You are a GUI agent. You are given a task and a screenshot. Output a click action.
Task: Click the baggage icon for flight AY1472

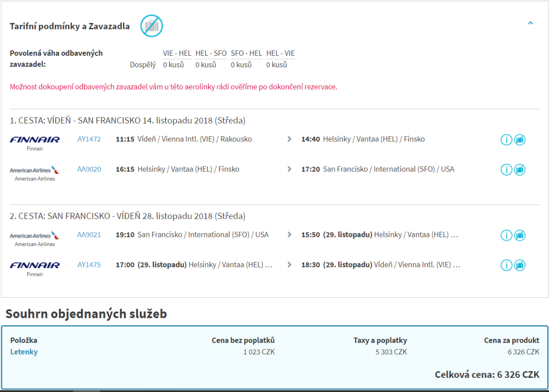click(x=519, y=140)
